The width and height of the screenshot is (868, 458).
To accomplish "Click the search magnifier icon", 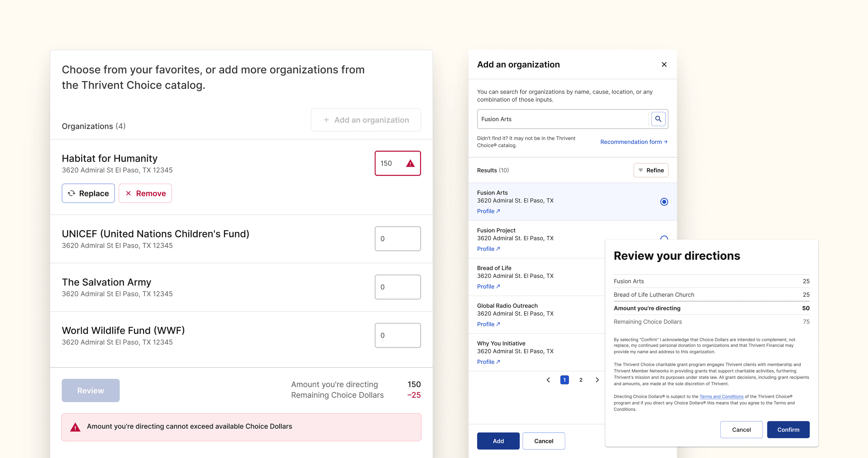I will (658, 119).
